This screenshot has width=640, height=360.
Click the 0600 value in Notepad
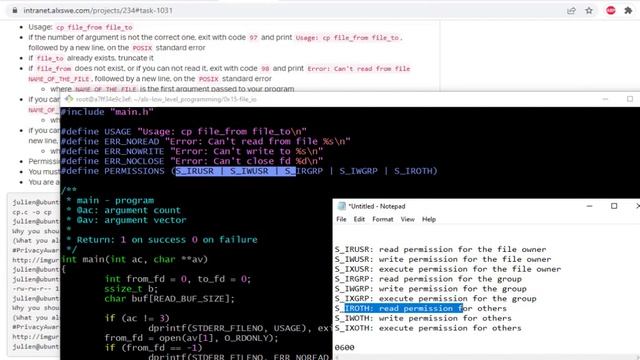[344, 347]
